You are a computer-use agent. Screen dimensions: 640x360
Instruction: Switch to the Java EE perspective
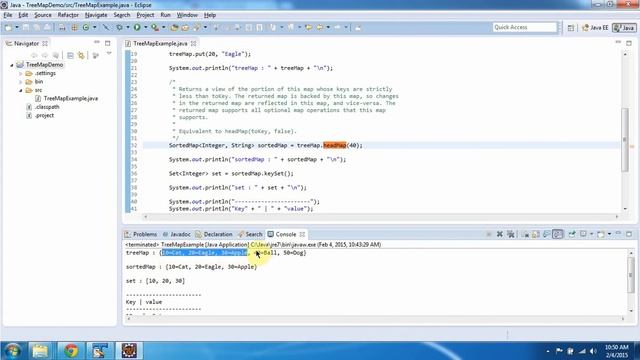point(595,27)
